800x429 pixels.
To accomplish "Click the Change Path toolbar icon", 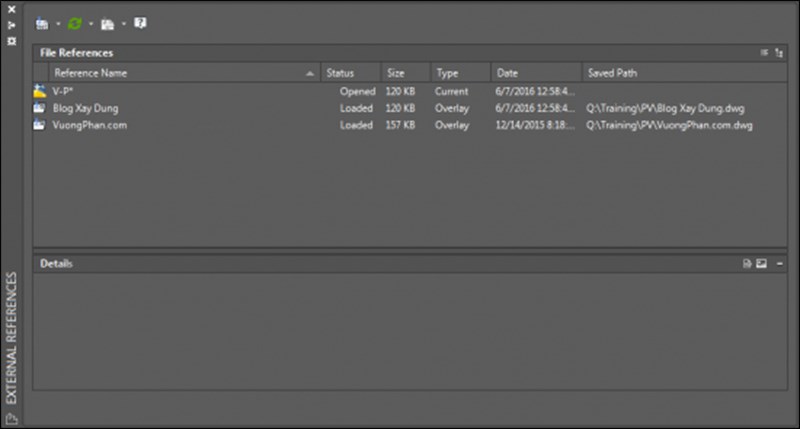I will 107,22.
